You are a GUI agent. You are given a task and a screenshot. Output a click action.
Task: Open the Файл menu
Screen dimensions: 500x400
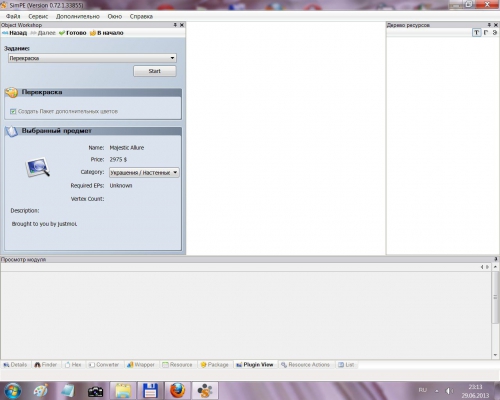(13, 16)
